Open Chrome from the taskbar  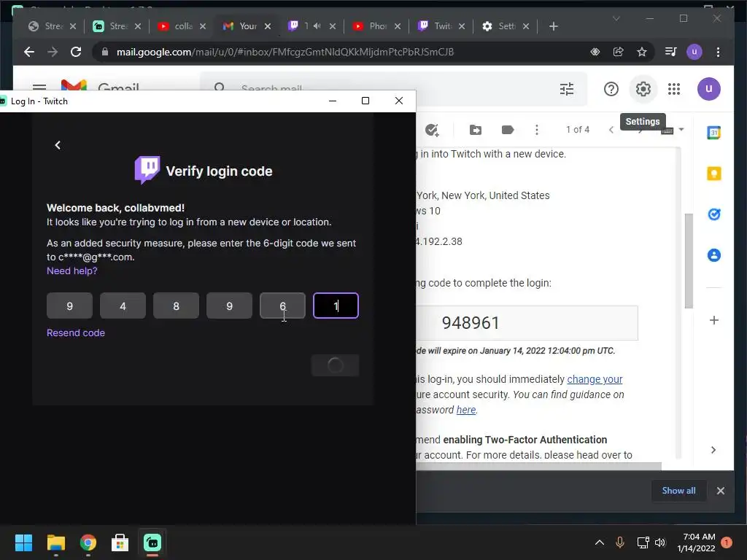point(88,542)
